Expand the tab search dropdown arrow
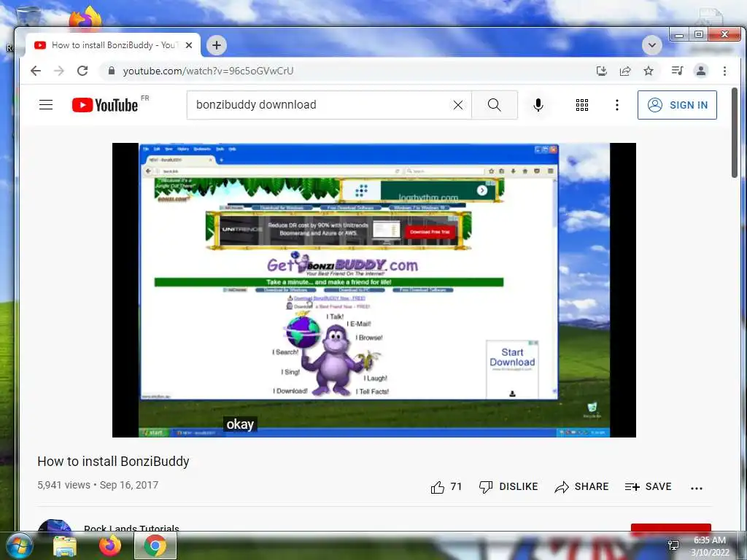The height and width of the screenshot is (560, 747). click(x=651, y=45)
